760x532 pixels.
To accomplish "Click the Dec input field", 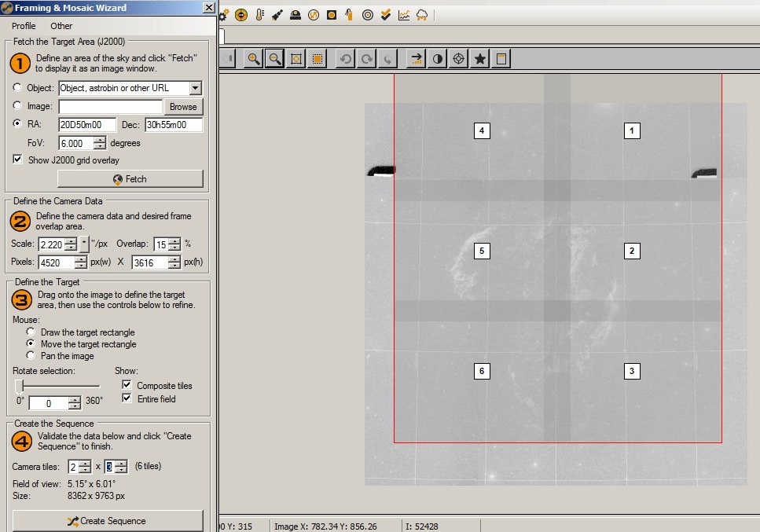I will 174,124.
